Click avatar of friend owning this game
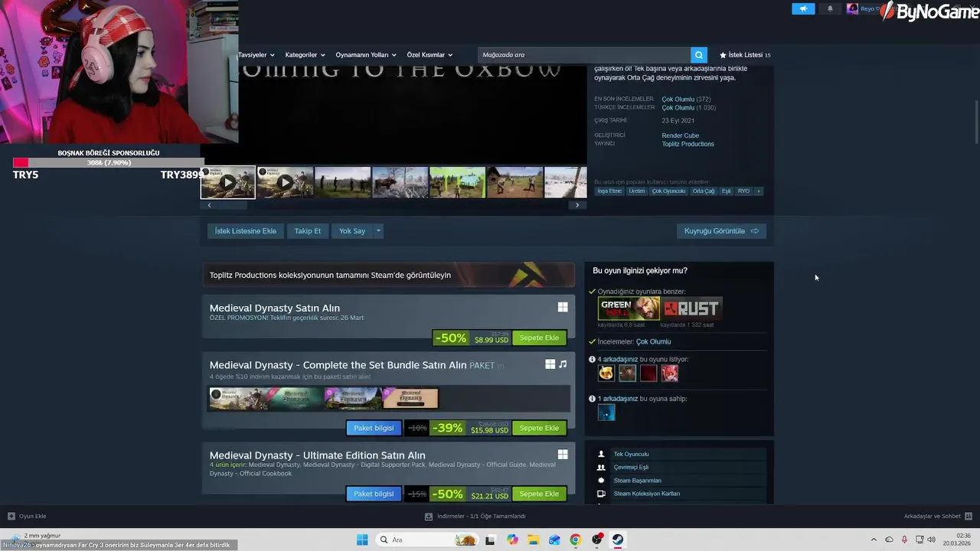 pos(606,412)
